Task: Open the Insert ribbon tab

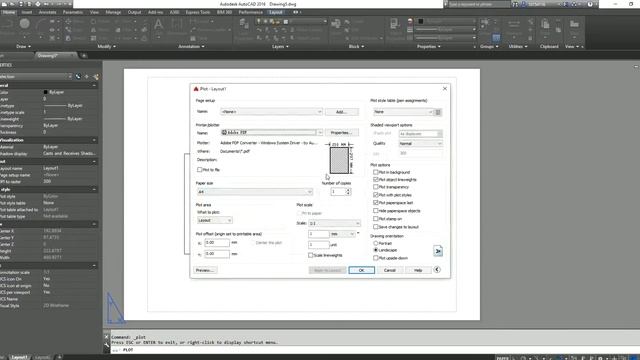Action: 27,12
